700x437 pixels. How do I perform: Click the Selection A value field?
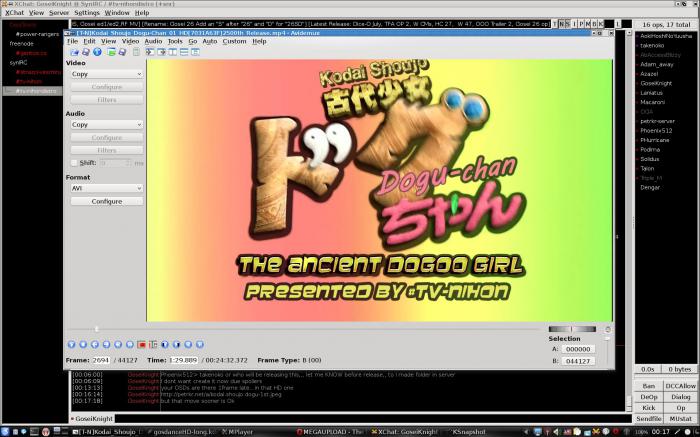578,349
